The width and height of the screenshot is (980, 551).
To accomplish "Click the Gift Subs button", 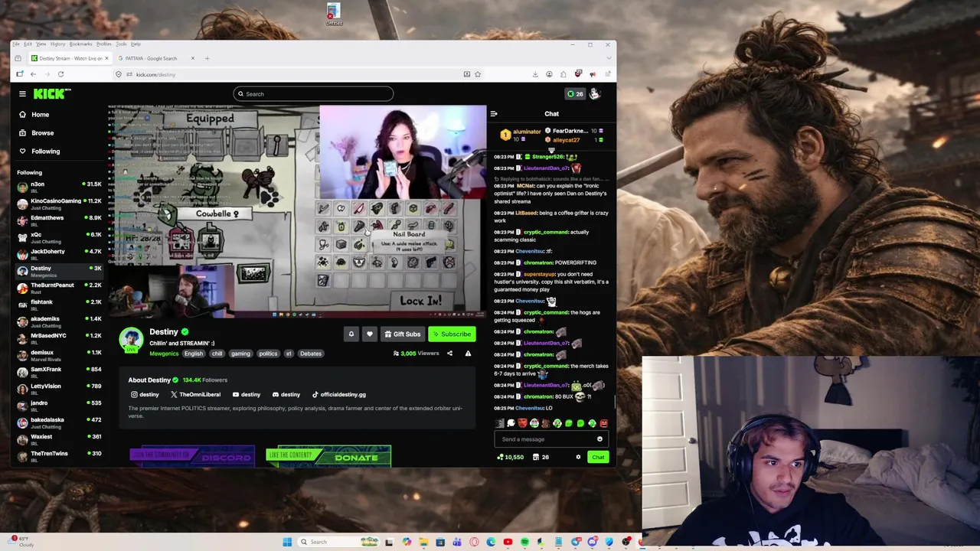I will pyautogui.click(x=403, y=334).
